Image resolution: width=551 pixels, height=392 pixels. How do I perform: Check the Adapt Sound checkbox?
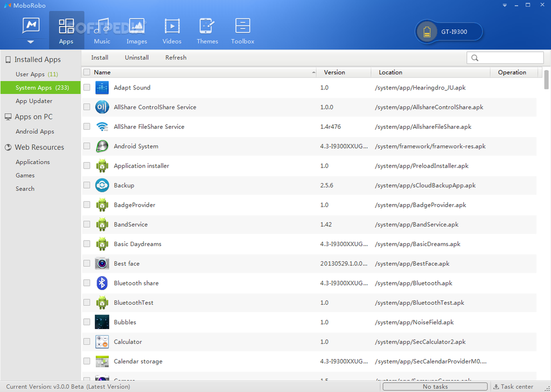[87, 87]
